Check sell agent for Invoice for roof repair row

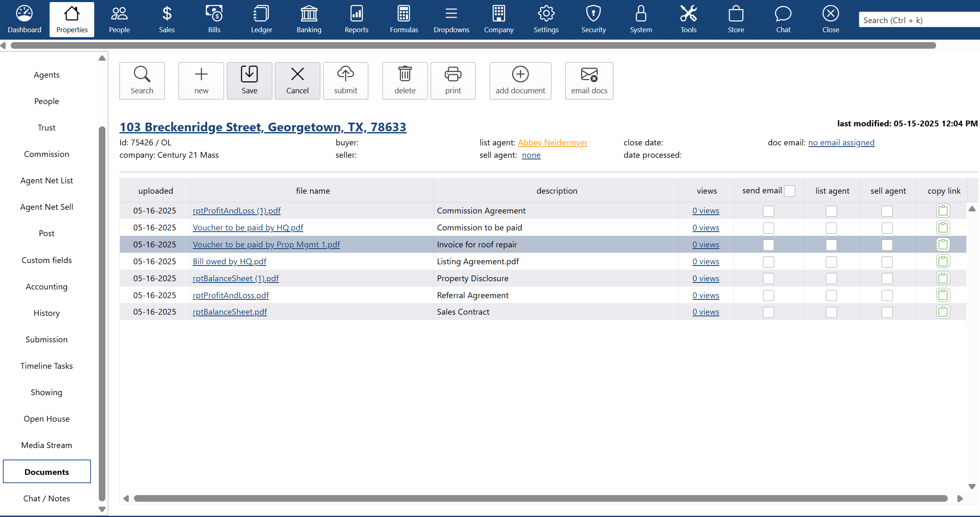coord(887,245)
